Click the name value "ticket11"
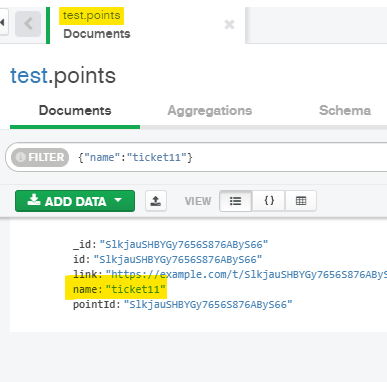Screen dimensions: 387x382 click(x=136, y=289)
